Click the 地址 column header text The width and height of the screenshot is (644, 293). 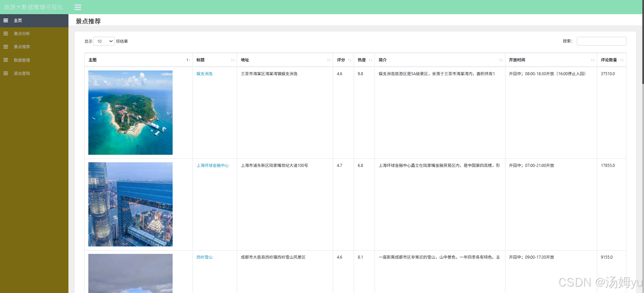[x=245, y=60]
